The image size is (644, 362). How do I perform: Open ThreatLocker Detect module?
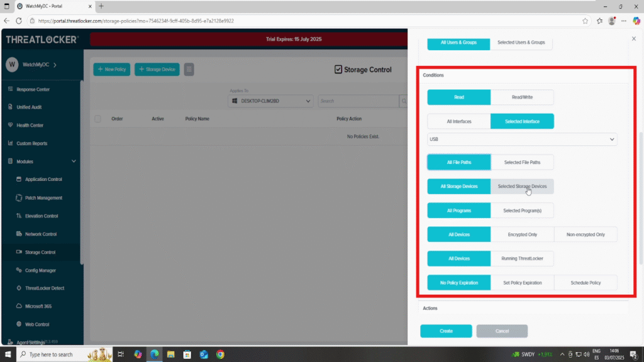45,288
